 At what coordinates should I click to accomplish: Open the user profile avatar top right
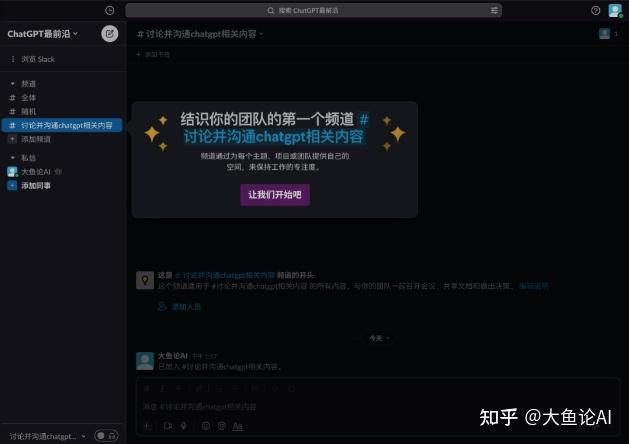[x=615, y=10]
